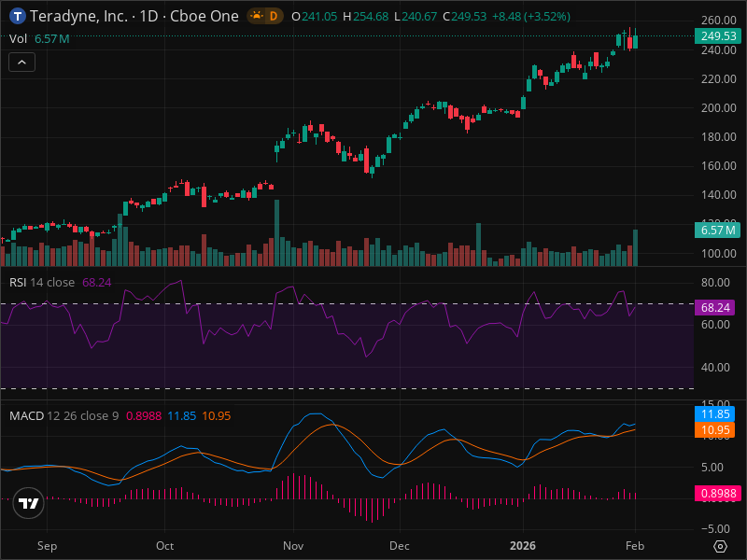Click the pink 0.8988 histogram axis label
747x560 pixels.
click(718, 494)
